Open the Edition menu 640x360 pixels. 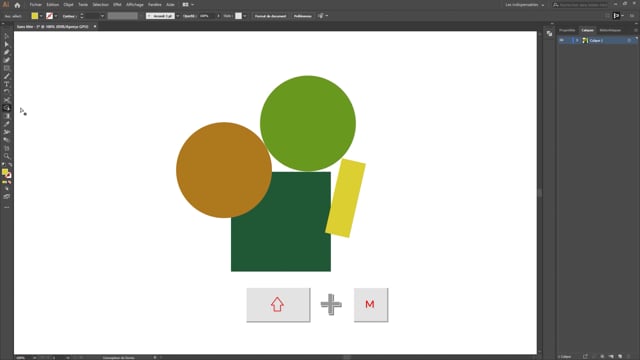pos(53,4)
